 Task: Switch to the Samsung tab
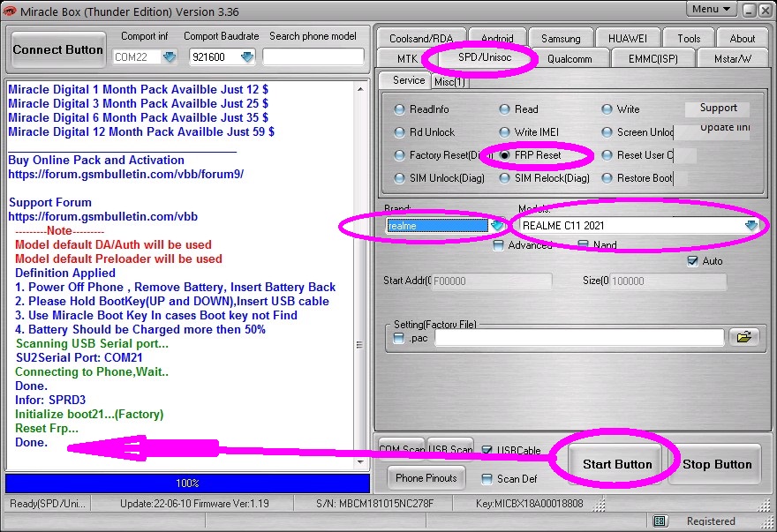pos(561,38)
